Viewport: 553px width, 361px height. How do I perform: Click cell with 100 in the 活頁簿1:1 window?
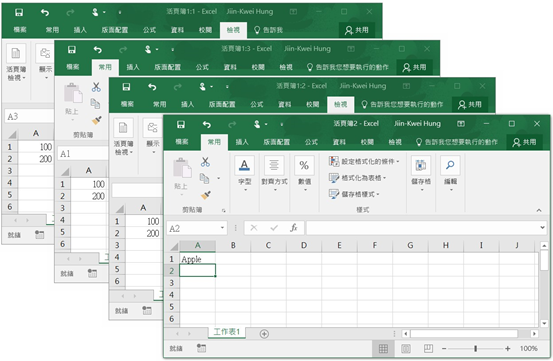pyautogui.click(x=36, y=147)
